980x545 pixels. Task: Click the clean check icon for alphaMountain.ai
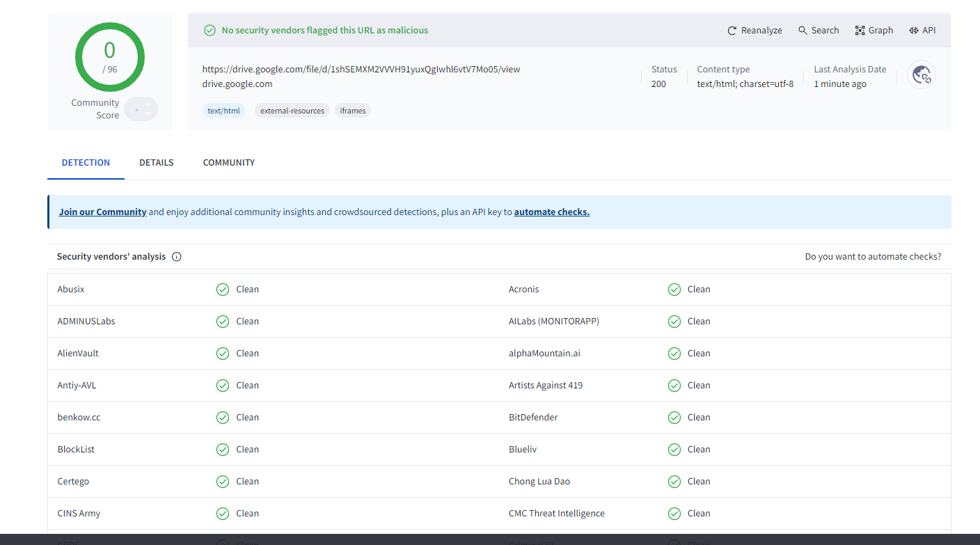674,354
